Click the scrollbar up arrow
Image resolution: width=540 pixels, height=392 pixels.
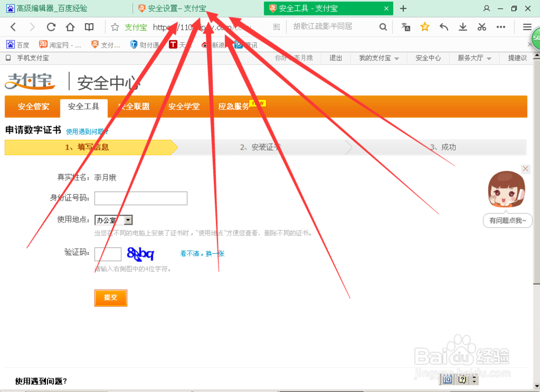[x=537, y=56]
